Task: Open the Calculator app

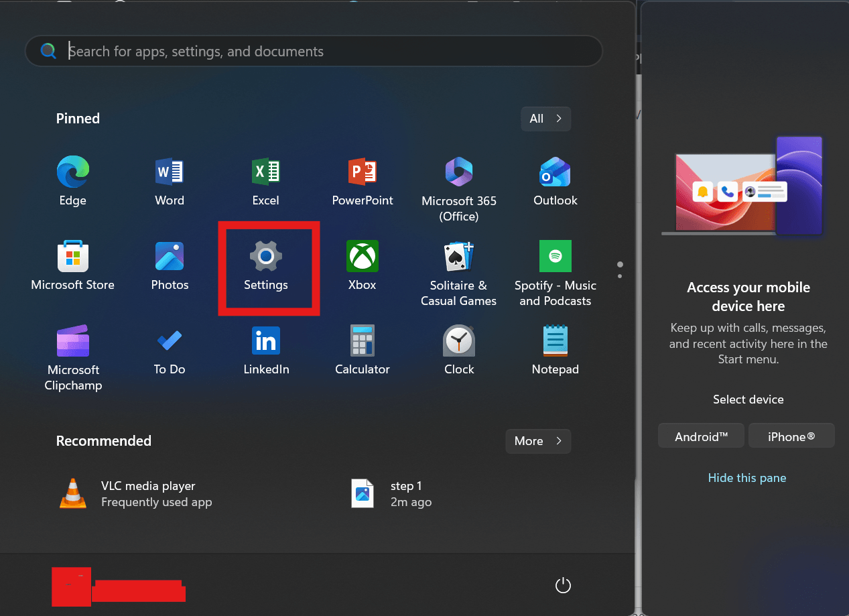Action: coord(362,341)
